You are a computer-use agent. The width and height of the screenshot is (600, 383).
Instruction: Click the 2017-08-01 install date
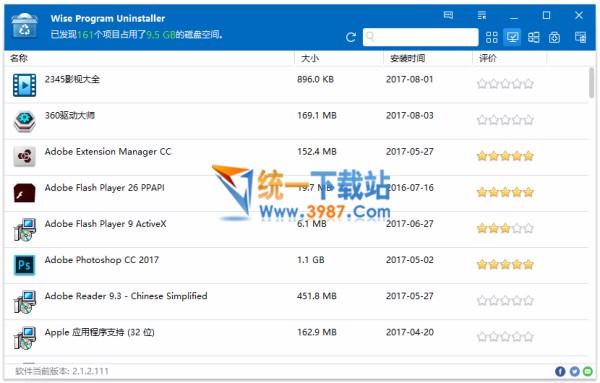tap(409, 79)
